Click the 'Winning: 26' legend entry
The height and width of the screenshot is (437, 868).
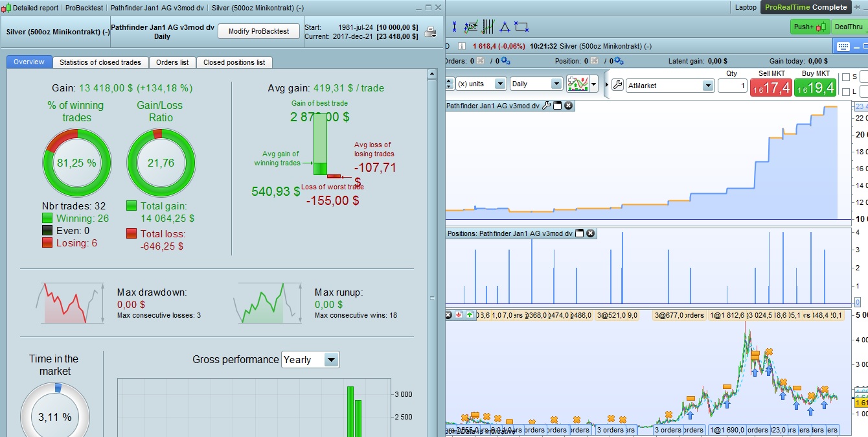point(75,218)
